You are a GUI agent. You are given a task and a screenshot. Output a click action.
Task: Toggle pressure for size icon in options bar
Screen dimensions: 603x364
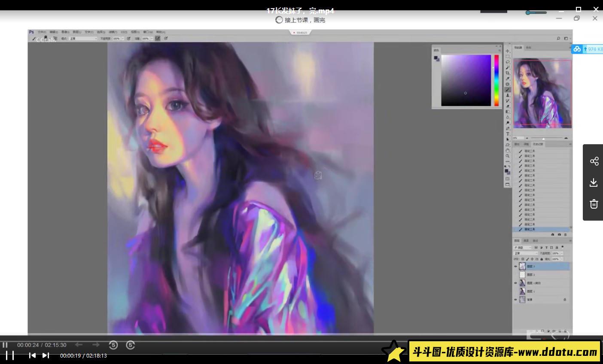(x=166, y=38)
